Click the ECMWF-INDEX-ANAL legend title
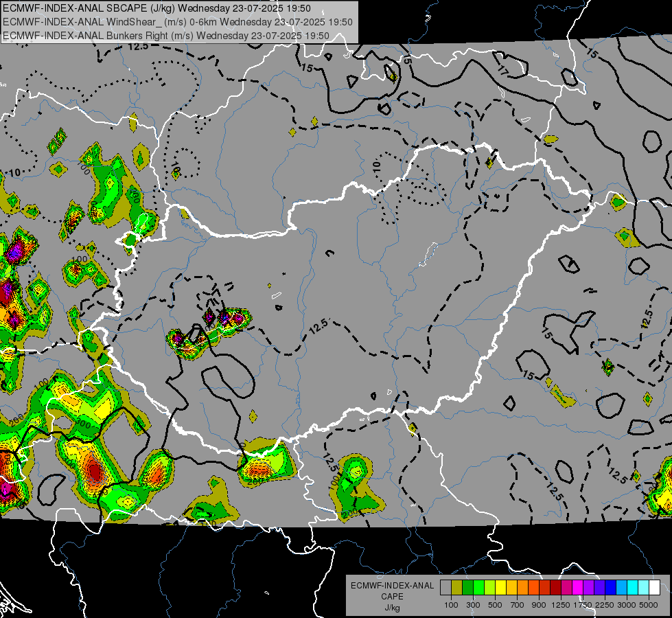 point(392,586)
